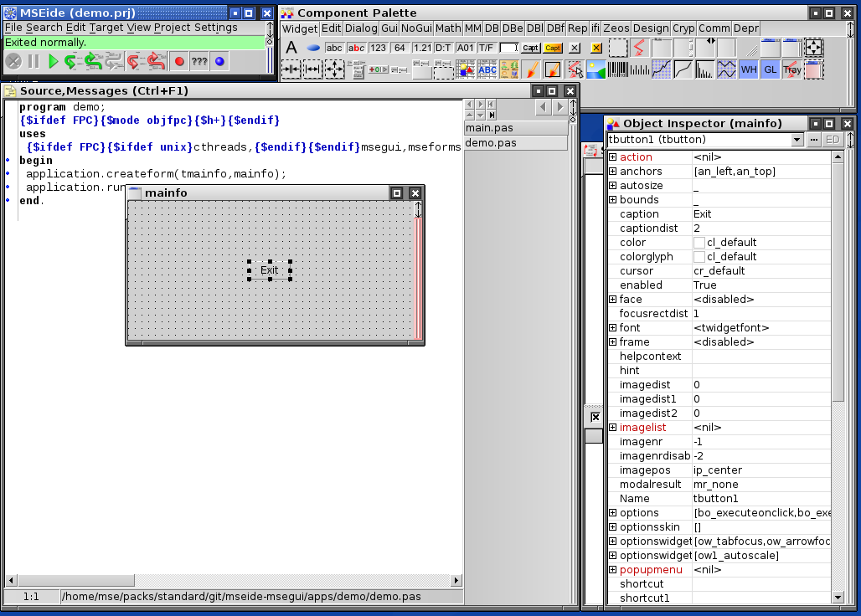Viewport: 861px width, 616px height.
Task: Select the large 'A' label widget icon
Action: [x=291, y=48]
